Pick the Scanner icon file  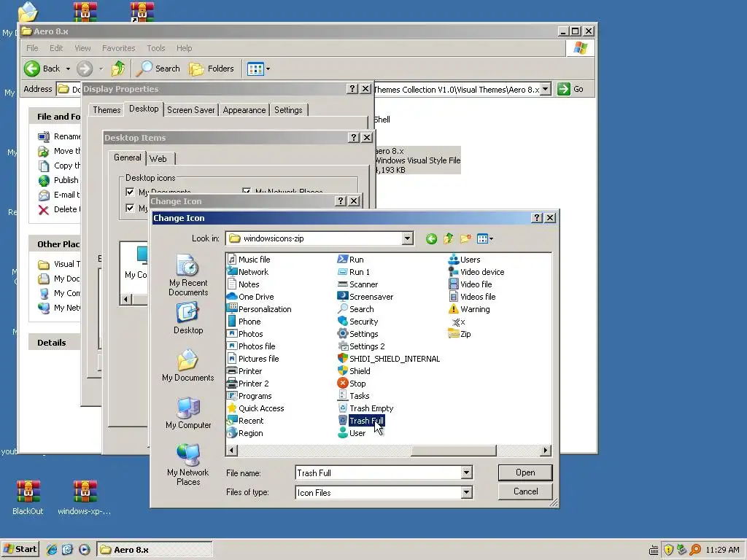358,284
